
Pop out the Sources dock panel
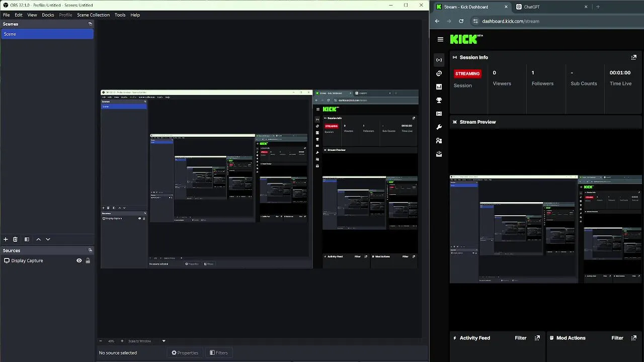pos(90,250)
